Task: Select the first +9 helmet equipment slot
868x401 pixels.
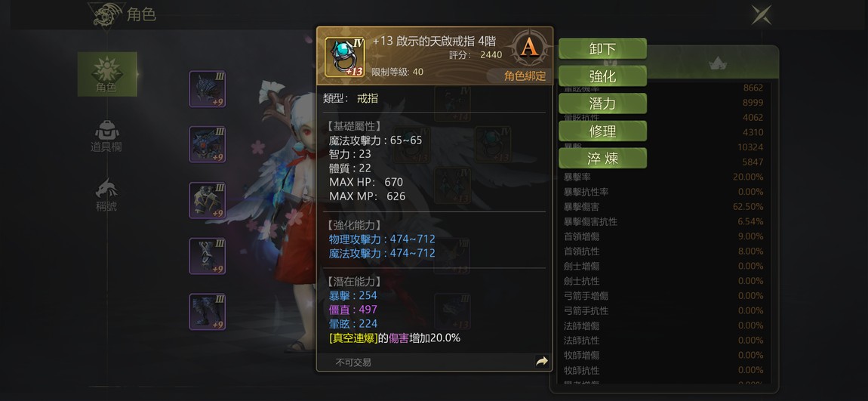Action: pyautogui.click(x=207, y=88)
